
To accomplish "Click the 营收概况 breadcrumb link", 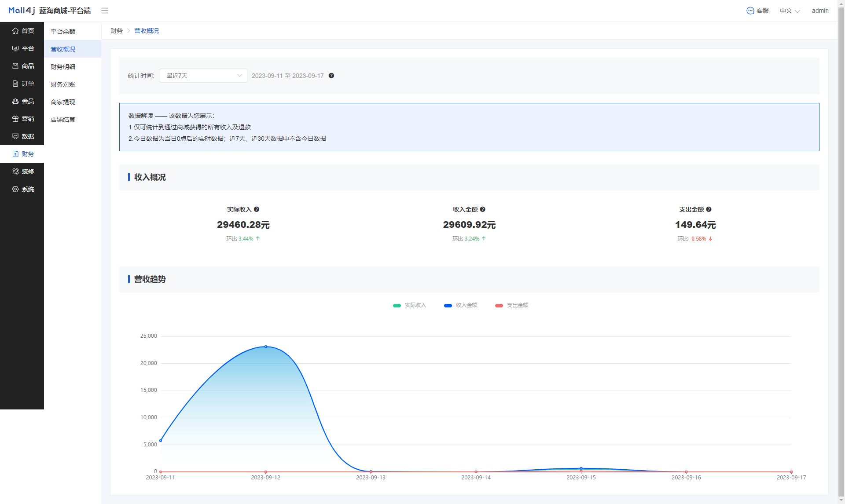I will (x=147, y=31).
